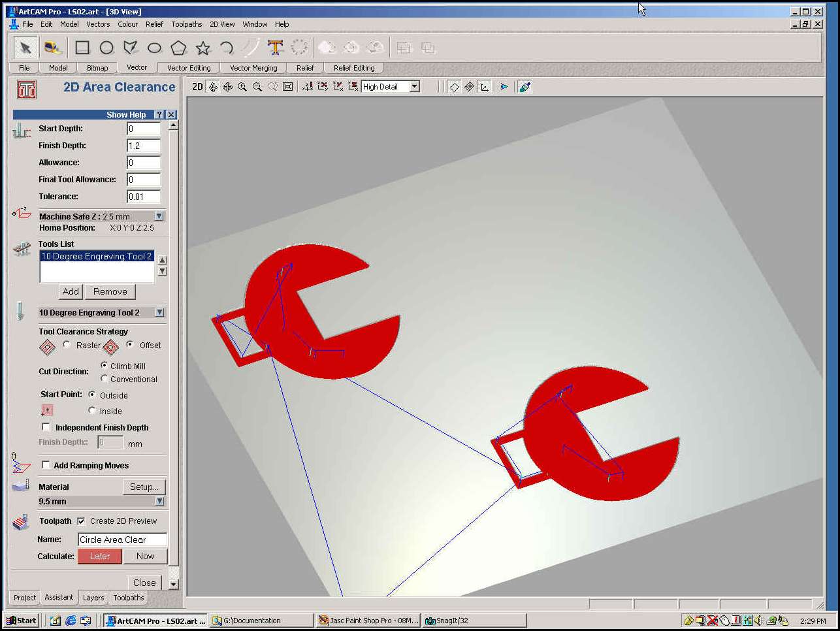Click the zoom out magnifier icon
The image size is (840, 631).
pyautogui.click(x=257, y=87)
